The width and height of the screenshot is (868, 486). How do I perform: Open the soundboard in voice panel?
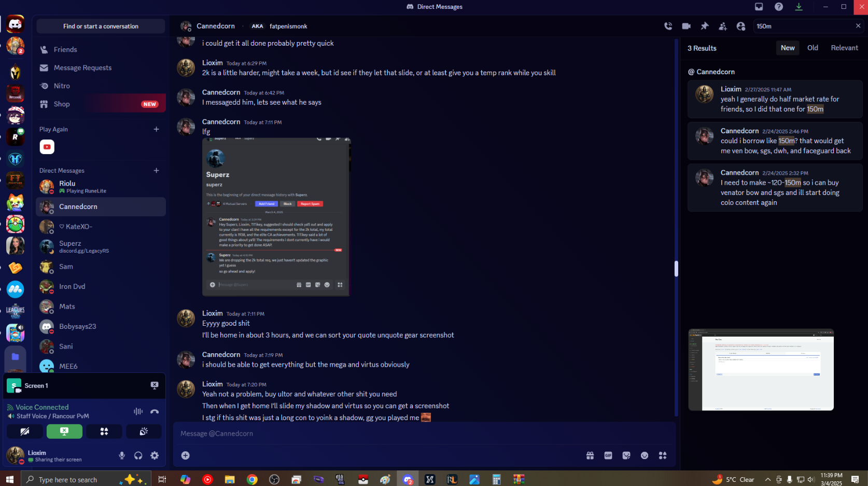[144, 432]
